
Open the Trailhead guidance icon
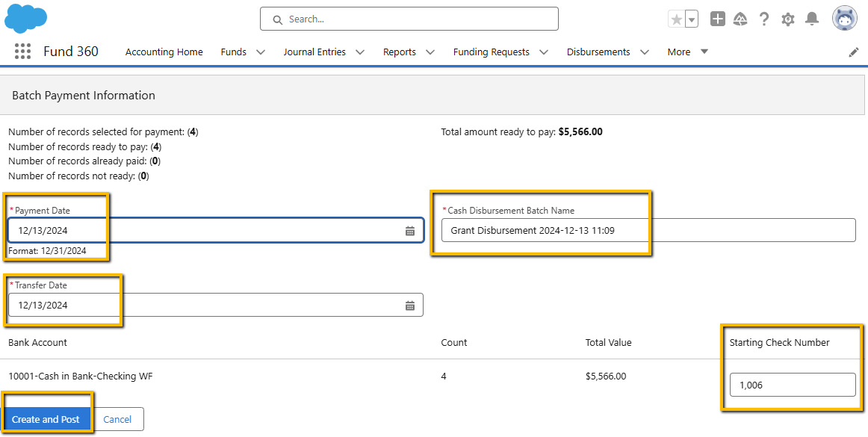tap(740, 19)
